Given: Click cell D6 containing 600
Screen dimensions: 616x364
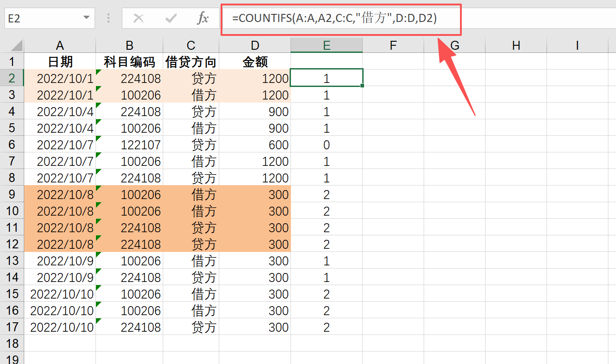Looking at the screenshot, I should (255, 144).
